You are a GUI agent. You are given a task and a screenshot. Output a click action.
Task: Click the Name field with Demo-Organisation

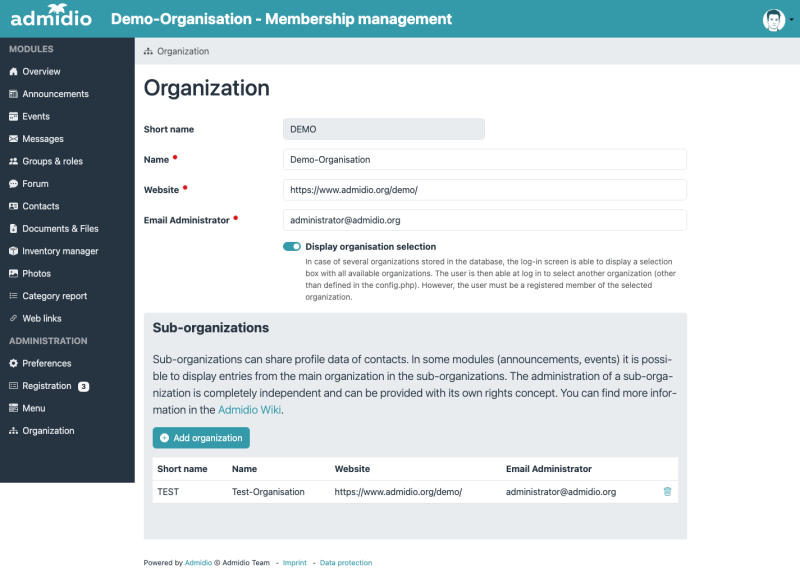click(485, 160)
